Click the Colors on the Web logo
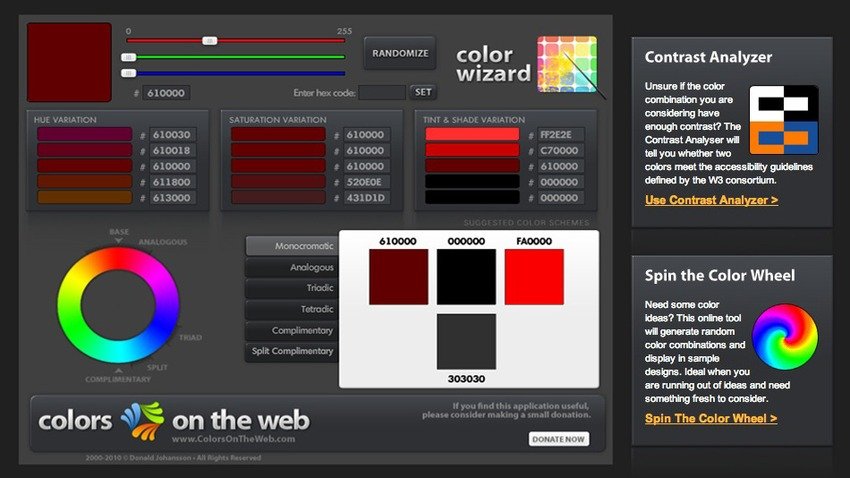 pyautogui.click(x=173, y=421)
